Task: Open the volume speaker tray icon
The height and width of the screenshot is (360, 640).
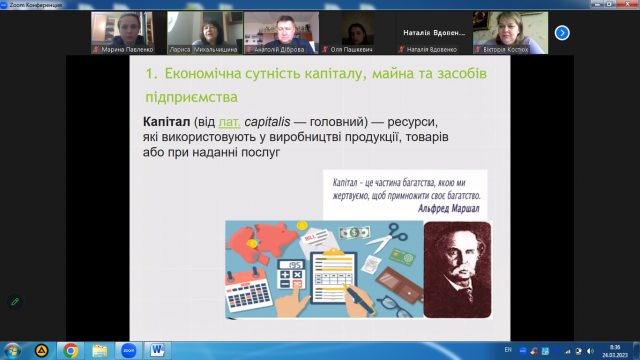Action: tap(590, 351)
